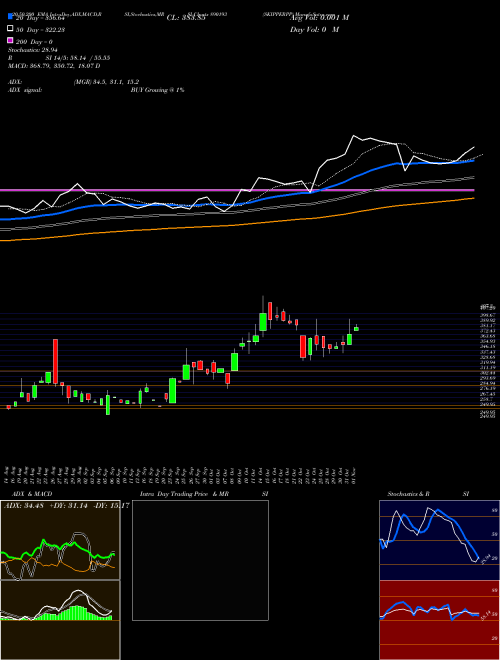Viewport: 500px width, 660px height.
Task: Open the empty Intra Day Trading Price panel
Action: 200,560
